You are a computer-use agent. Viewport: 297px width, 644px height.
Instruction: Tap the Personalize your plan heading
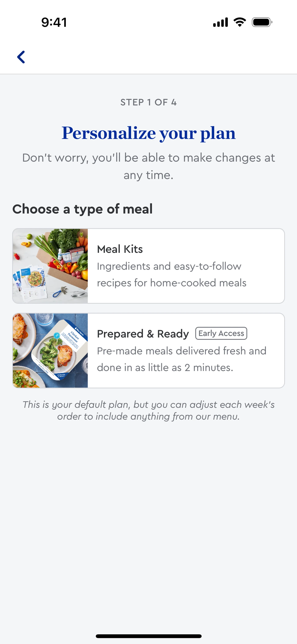click(x=148, y=133)
